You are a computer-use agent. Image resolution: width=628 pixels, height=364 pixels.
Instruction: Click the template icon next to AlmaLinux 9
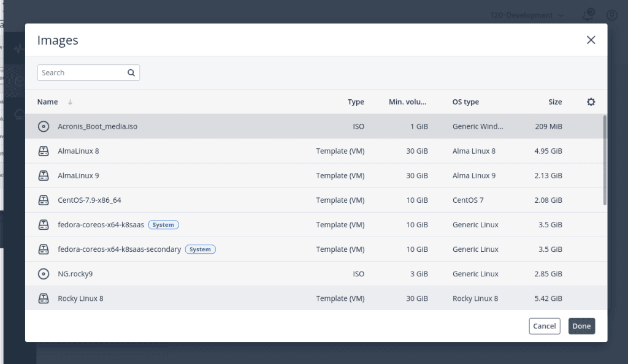tap(44, 176)
